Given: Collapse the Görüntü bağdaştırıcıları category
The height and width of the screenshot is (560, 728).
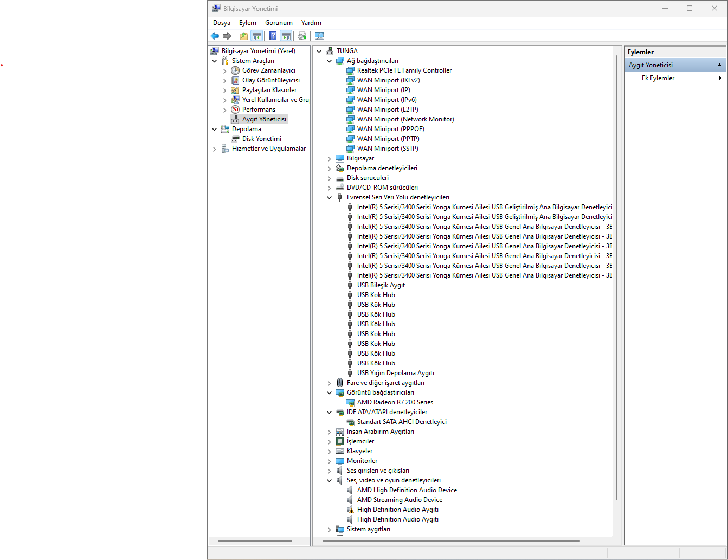Looking at the screenshot, I should coord(329,392).
